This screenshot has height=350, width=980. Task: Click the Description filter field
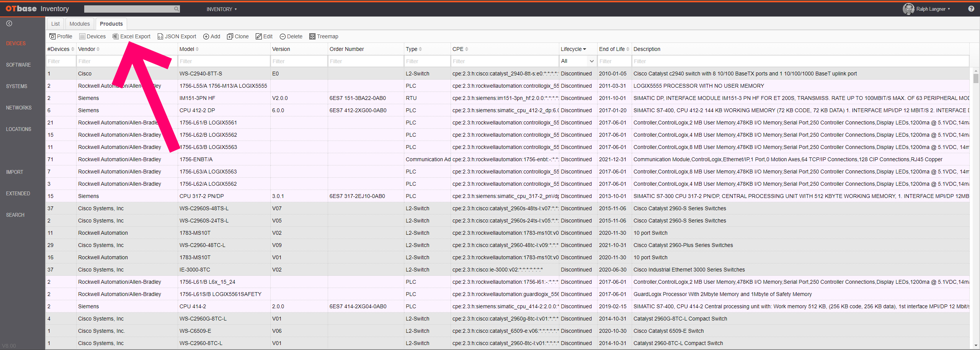pyautogui.click(x=800, y=61)
